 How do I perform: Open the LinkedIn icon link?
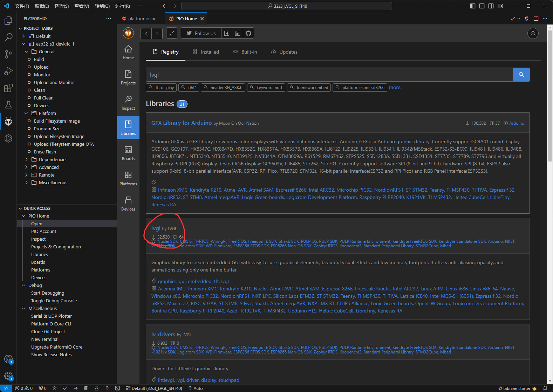[x=238, y=33]
